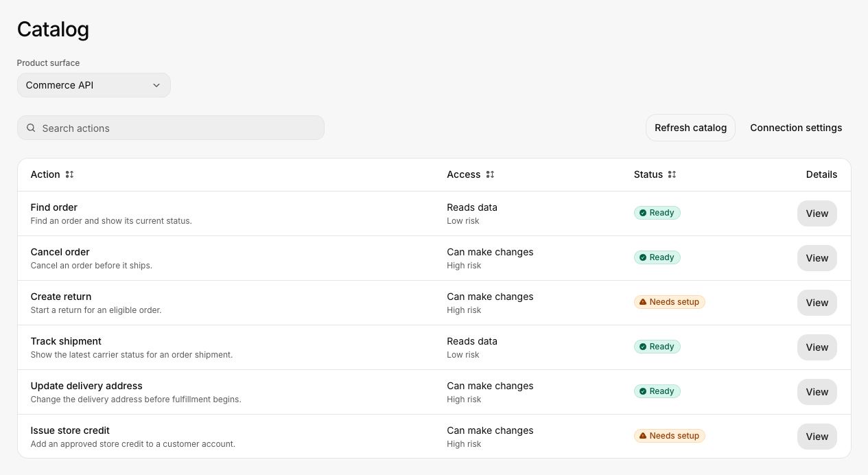Open the Product surface dropdown
Viewport: 868px width, 475px height.
(94, 85)
